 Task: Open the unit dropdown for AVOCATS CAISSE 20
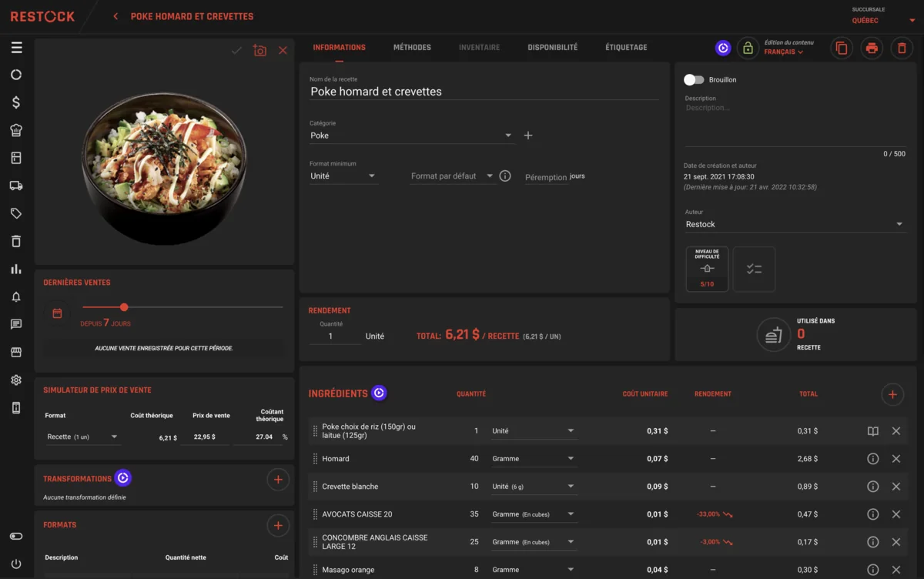tap(534, 514)
